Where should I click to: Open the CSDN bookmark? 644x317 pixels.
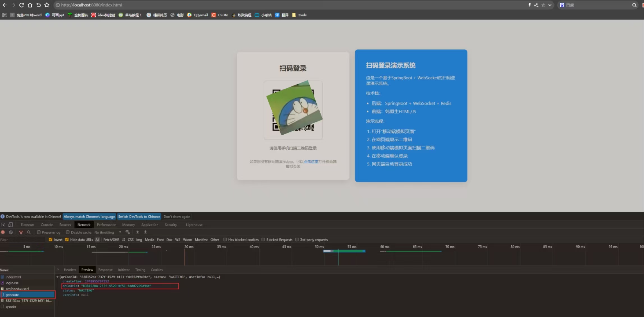220,15
